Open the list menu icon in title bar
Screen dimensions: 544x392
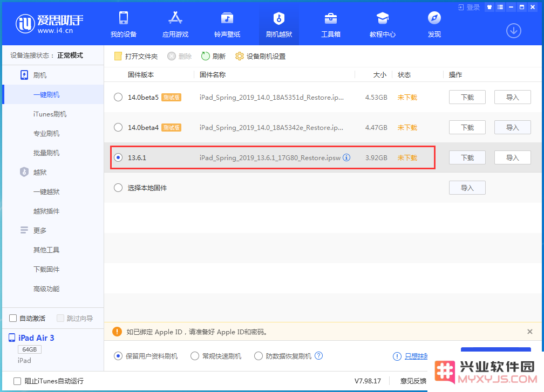[x=500, y=7]
